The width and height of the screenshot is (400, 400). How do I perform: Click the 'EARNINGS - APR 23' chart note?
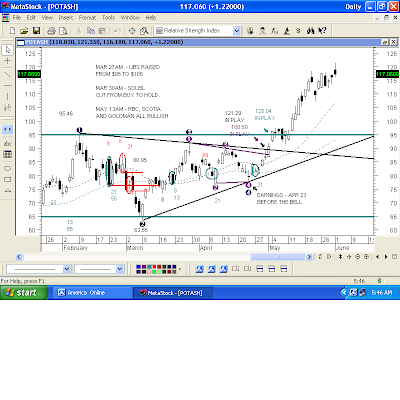tap(281, 195)
